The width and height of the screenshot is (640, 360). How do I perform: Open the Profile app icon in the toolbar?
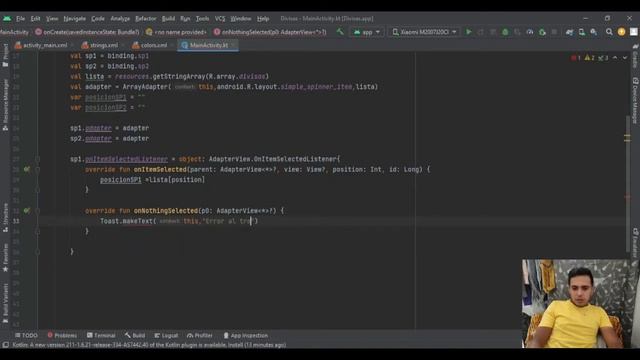click(x=530, y=32)
